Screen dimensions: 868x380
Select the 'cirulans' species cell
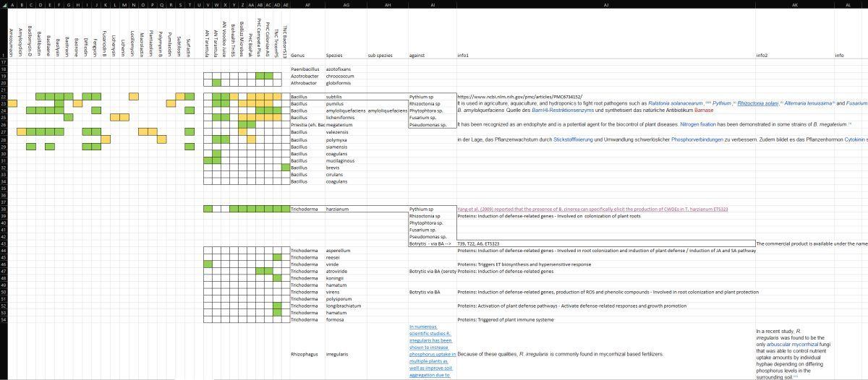click(x=346, y=175)
